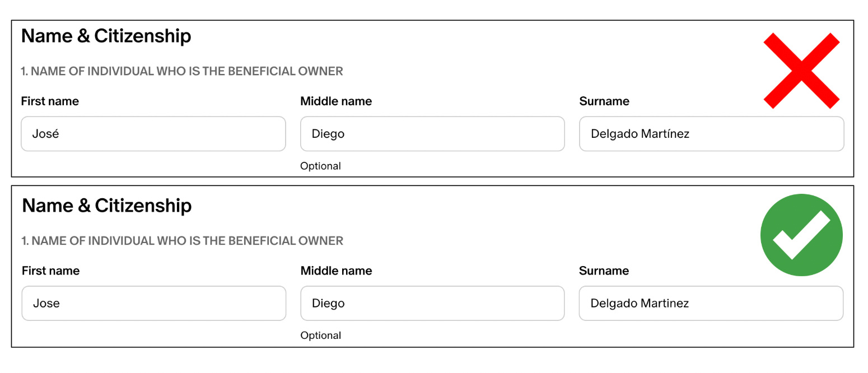Click the top beneficial owner section label
Screen dimensions: 868x373
pyautogui.click(x=181, y=71)
